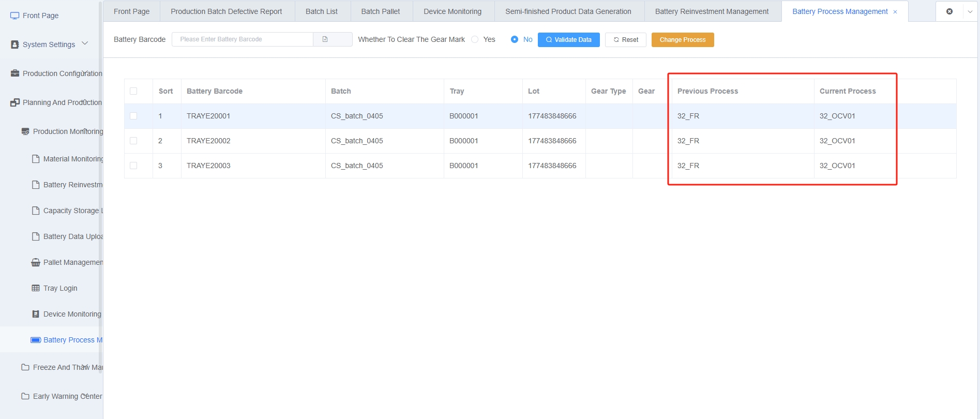Image resolution: width=980 pixels, height=419 pixels.
Task: Click the Production Configuration briefcase icon
Action: 15,73
